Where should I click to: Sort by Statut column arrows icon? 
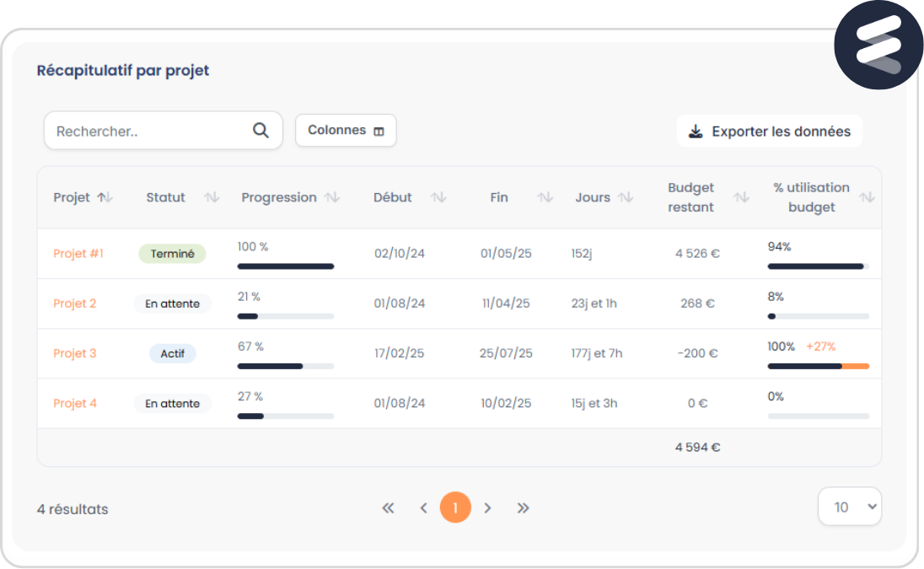click(x=212, y=197)
